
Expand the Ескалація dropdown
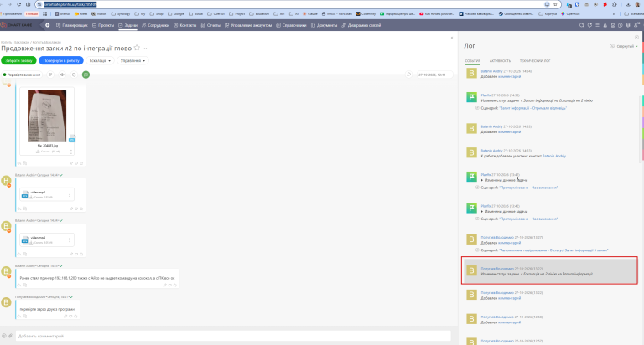tap(100, 61)
